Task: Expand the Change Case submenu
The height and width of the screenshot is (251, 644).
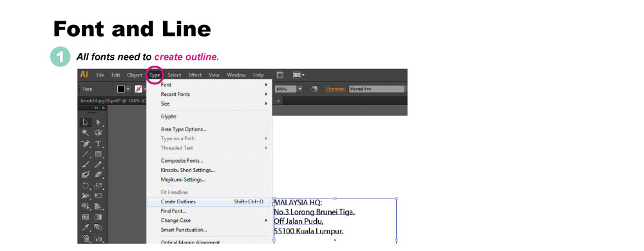Action: [x=209, y=221]
